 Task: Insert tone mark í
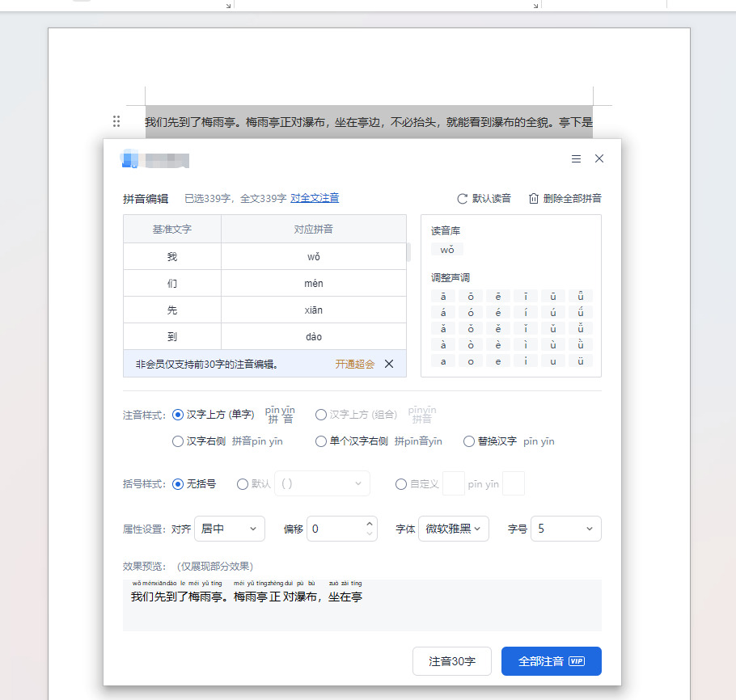click(526, 313)
